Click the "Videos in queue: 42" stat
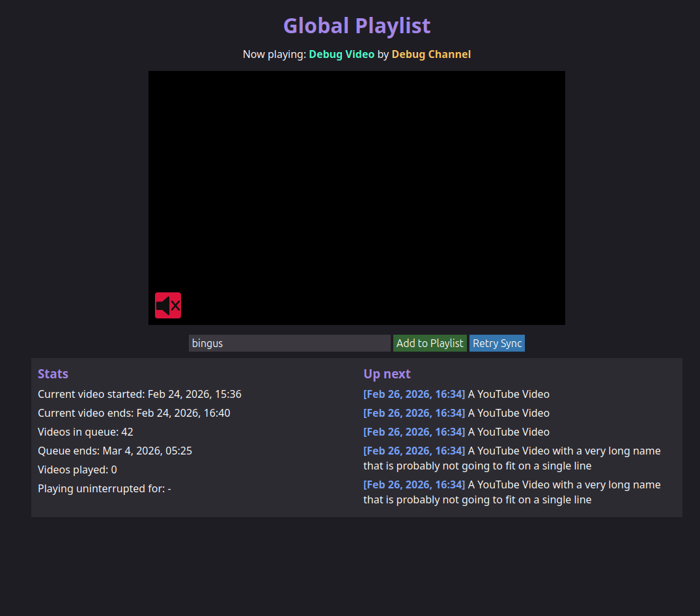Viewport: 700px width, 616px height. click(x=85, y=432)
